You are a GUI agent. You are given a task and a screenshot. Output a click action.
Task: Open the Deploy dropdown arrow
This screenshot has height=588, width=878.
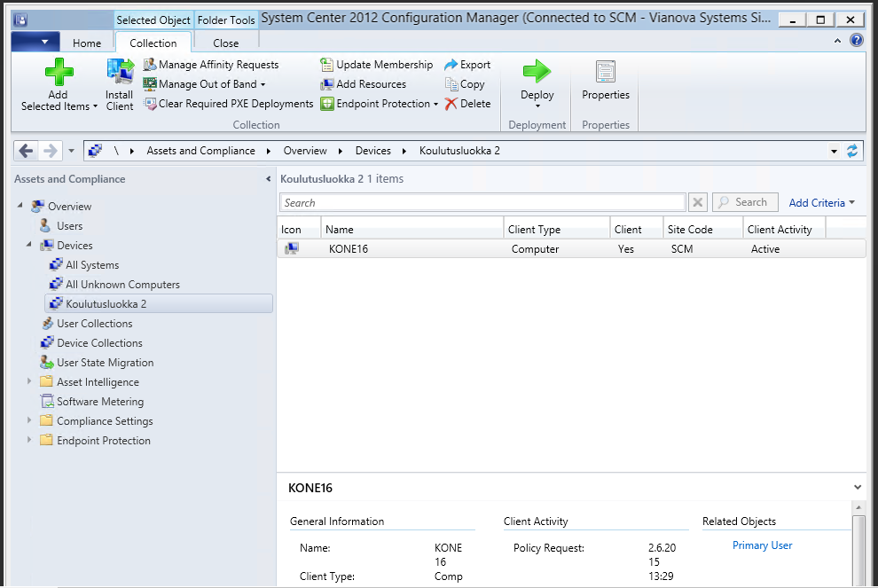(537, 106)
